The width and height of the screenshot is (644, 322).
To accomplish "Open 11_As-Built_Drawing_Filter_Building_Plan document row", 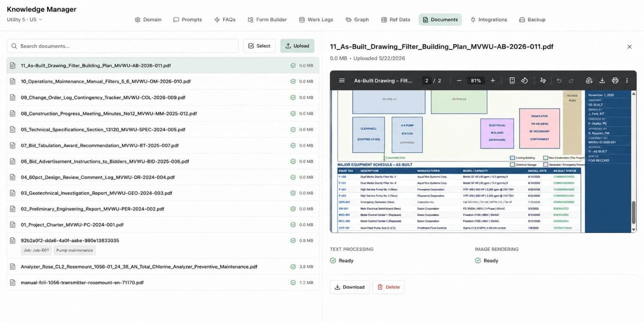I will (x=163, y=65).
